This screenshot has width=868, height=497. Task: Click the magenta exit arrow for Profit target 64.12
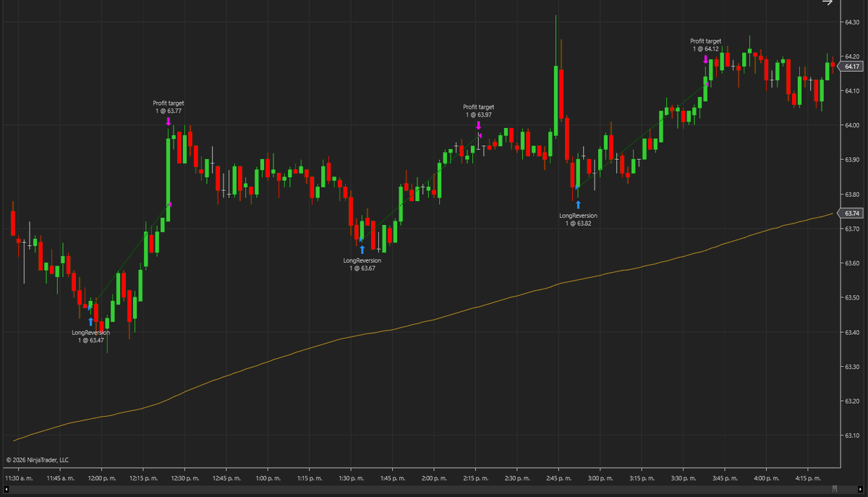click(x=705, y=59)
